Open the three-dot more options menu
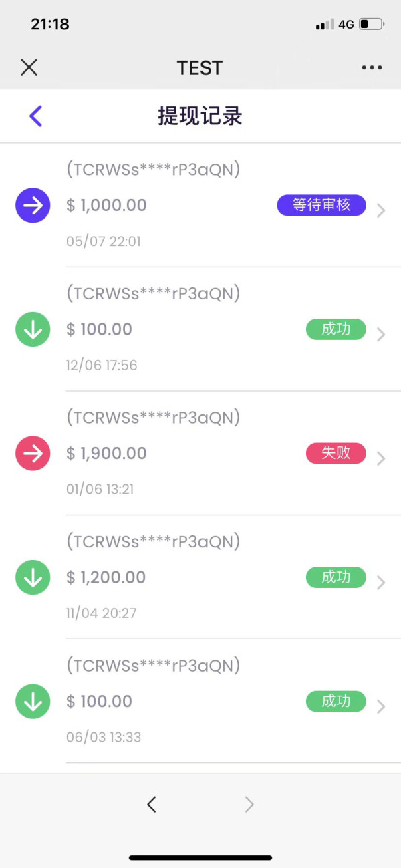 click(x=372, y=67)
